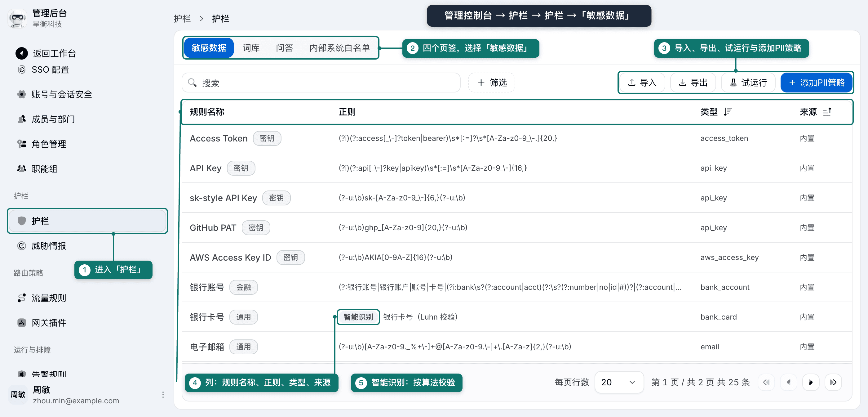The width and height of the screenshot is (868, 417).
Task: Switch to the 问答 tab
Action: click(284, 48)
